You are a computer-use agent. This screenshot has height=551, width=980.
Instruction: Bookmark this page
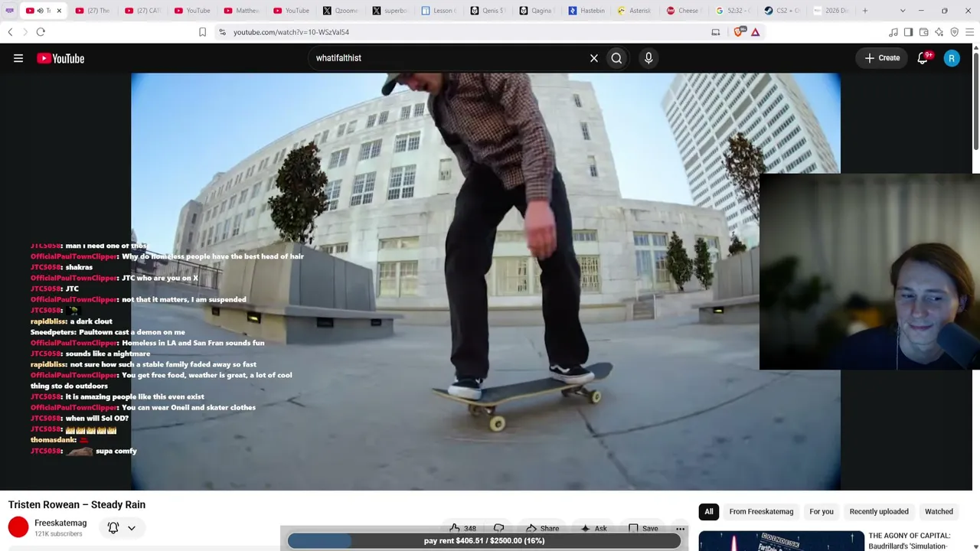[x=202, y=32]
